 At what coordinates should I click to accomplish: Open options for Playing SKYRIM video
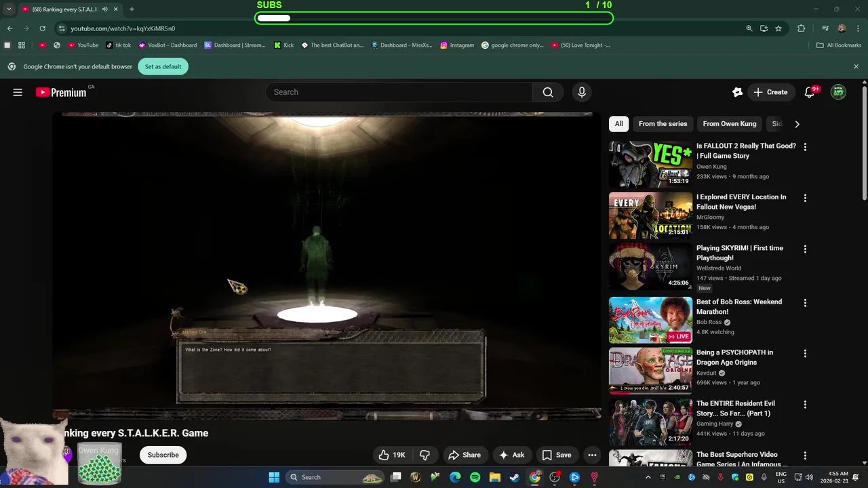point(805,249)
